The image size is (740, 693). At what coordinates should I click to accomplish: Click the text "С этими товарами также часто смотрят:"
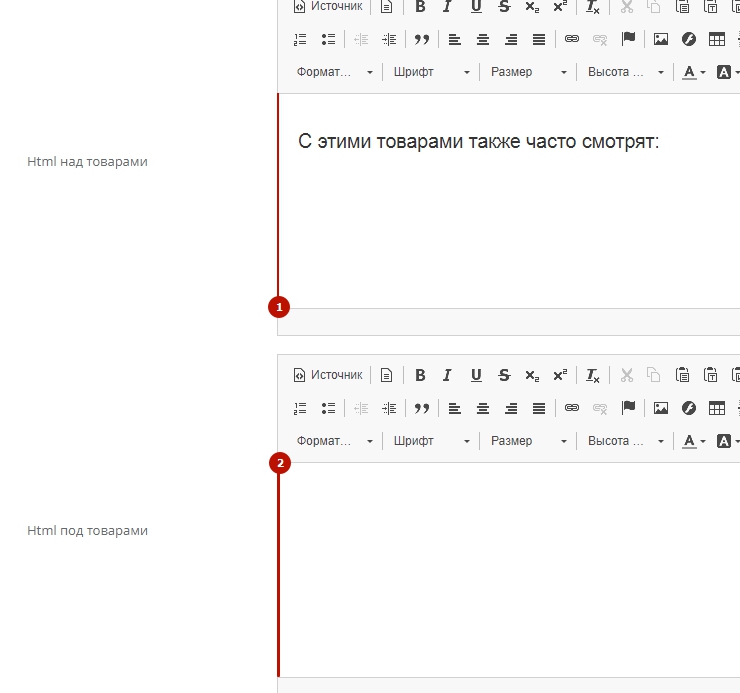pyautogui.click(x=478, y=141)
